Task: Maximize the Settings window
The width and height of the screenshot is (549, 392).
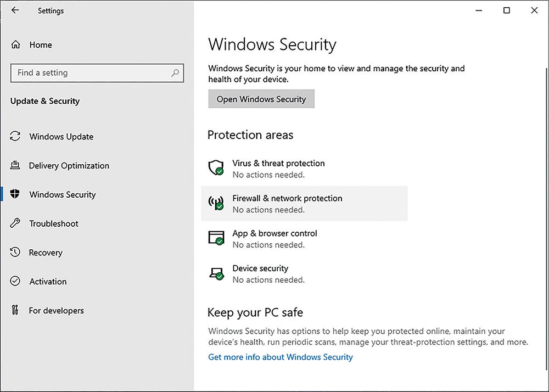Action: click(x=506, y=10)
